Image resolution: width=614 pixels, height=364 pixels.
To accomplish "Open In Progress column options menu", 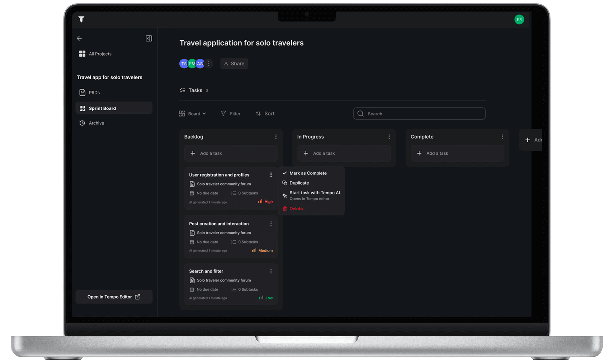I will tap(389, 137).
